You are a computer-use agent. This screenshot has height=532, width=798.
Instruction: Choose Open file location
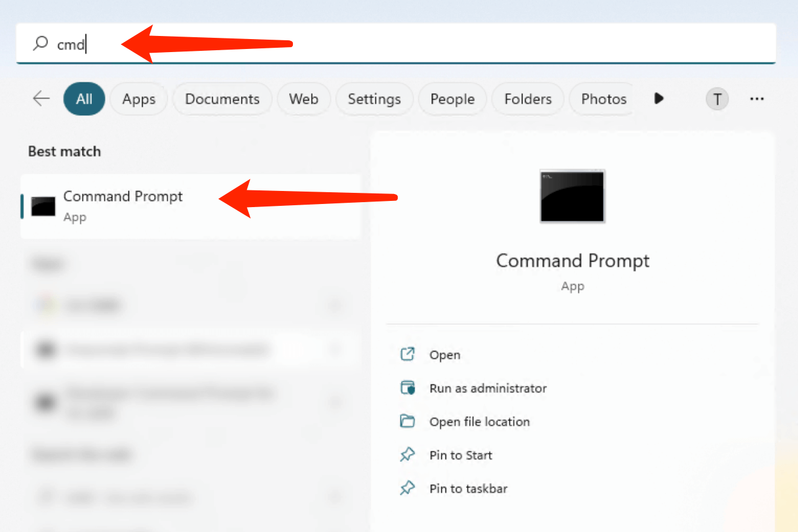[480, 422]
